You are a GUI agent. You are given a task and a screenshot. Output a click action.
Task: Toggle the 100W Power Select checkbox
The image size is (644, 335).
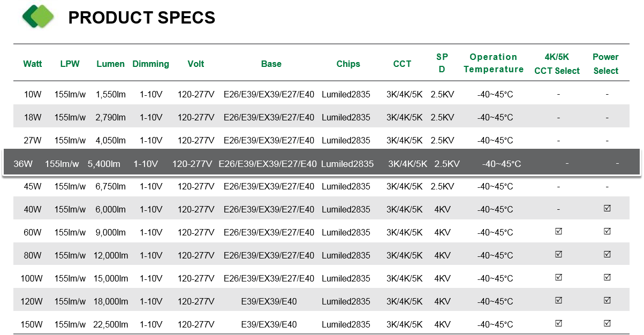(607, 278)
